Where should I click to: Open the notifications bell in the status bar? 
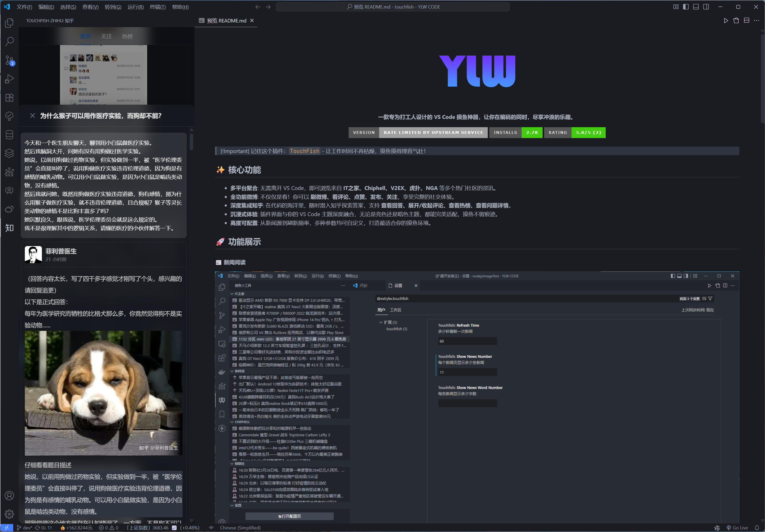(x=757, y=528)
